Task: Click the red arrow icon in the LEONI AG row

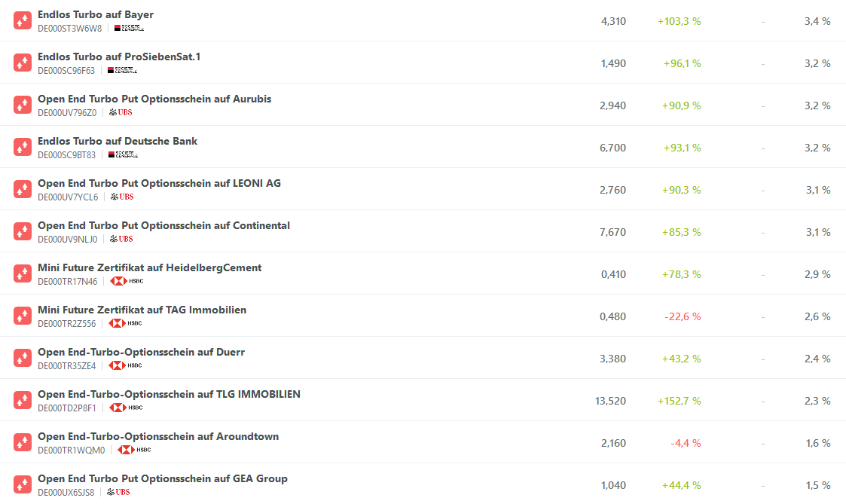Action: pyautogui.click(x=23, y=189)
